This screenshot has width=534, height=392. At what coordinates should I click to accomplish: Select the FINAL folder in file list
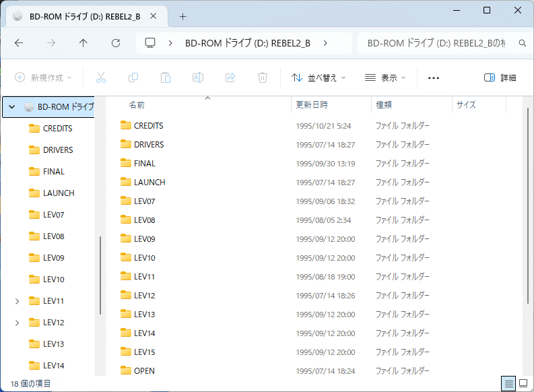tap(144, 164)
